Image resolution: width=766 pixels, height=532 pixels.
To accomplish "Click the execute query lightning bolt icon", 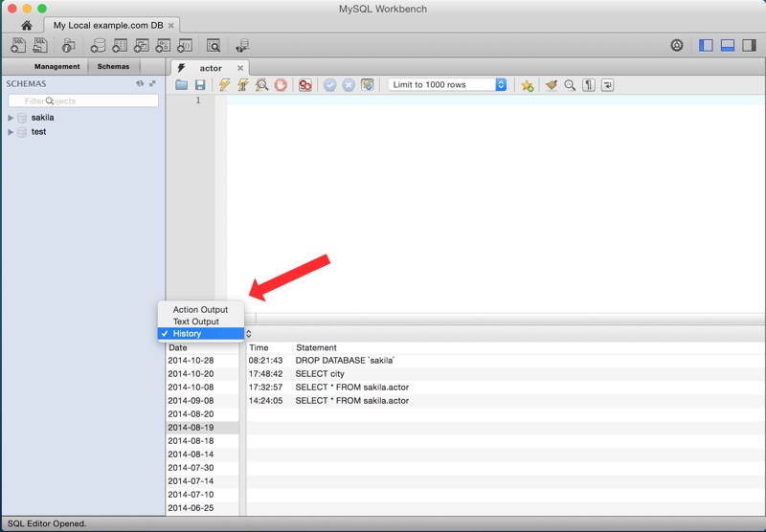I will 224,85.
